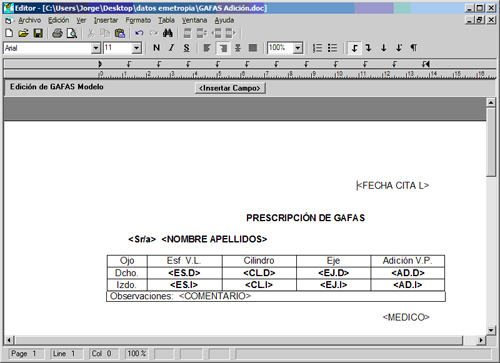
Task: Click the vertical scrollbar down arrow
Action: point(491,330)
